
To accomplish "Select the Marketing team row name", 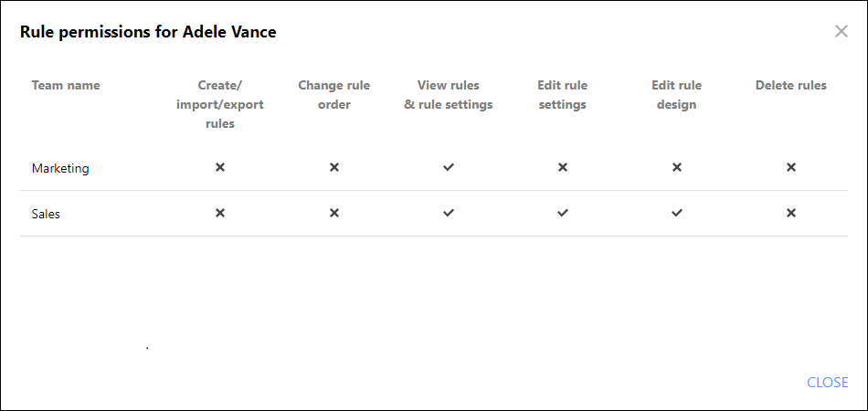I will (60, 168).
